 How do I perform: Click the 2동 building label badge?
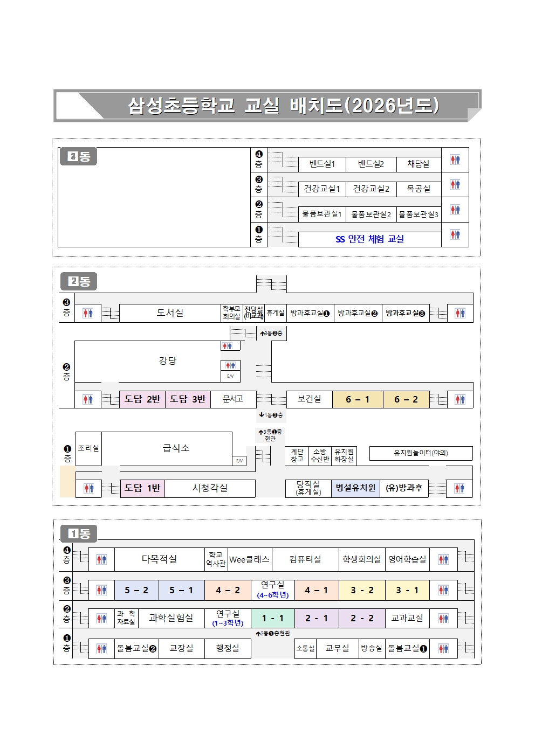point(79,281)
